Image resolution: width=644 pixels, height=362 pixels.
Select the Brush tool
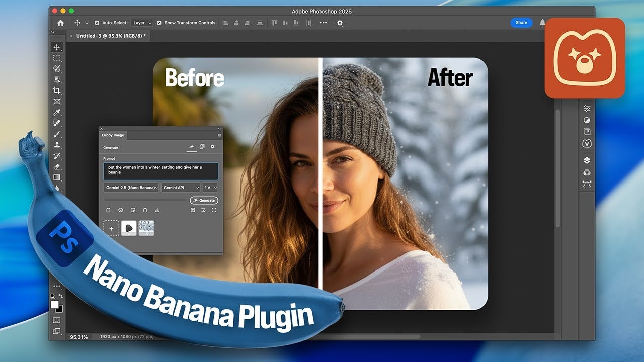pyautogui.click(x=57, y=134)
